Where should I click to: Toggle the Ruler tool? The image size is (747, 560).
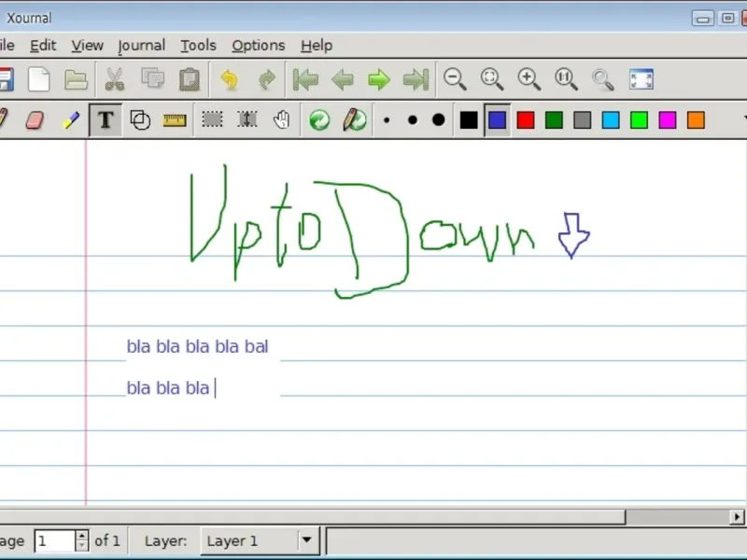pyautogui.click(x=175, y=120)
